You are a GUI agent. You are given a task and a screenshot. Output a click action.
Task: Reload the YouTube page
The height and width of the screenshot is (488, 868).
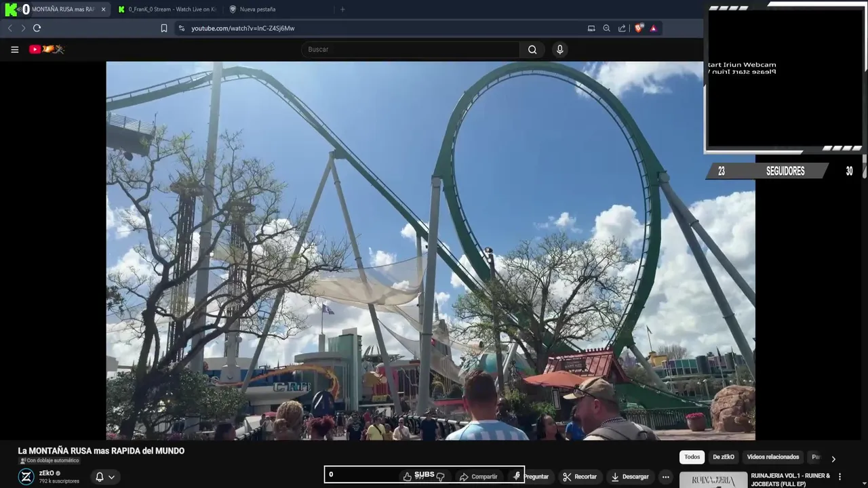coord(37,28)
